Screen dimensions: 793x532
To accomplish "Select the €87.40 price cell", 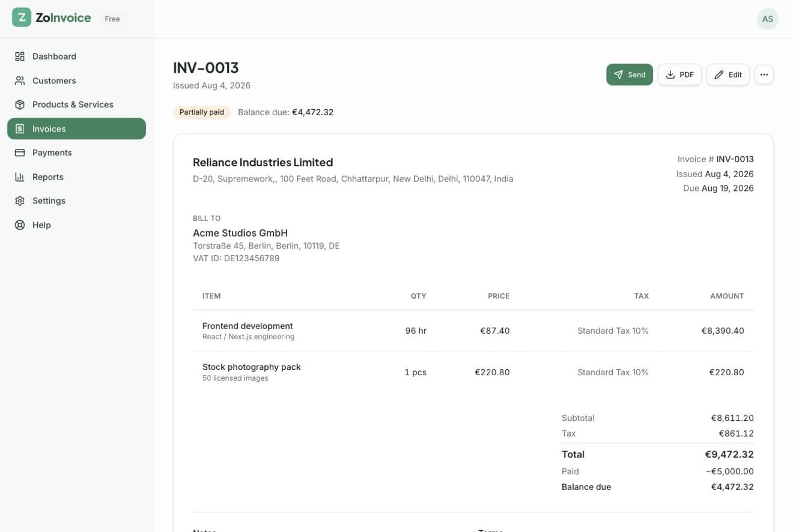I will (495, 330).
